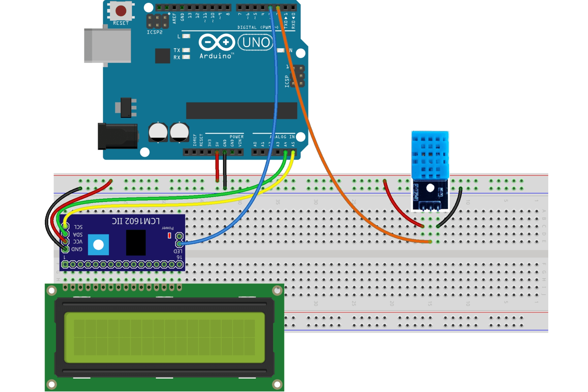Click the AREF to pin 8 digital header
Image resolution: width=588 pixels, height=392 pixels.
click(194, 7)
